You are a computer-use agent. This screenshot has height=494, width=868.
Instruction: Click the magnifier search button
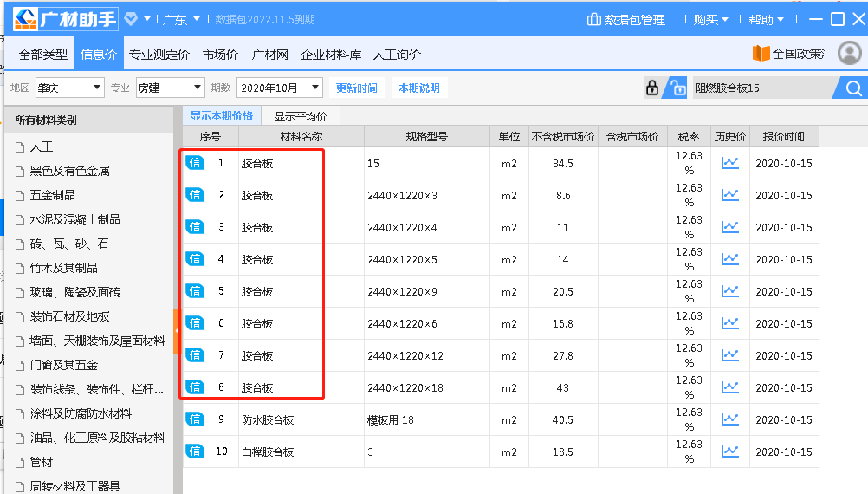[x=853, y=88]
